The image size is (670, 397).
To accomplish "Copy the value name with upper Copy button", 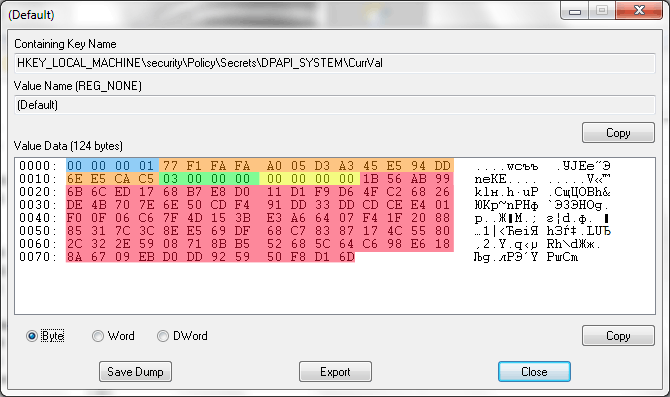I will pos(618,133).
